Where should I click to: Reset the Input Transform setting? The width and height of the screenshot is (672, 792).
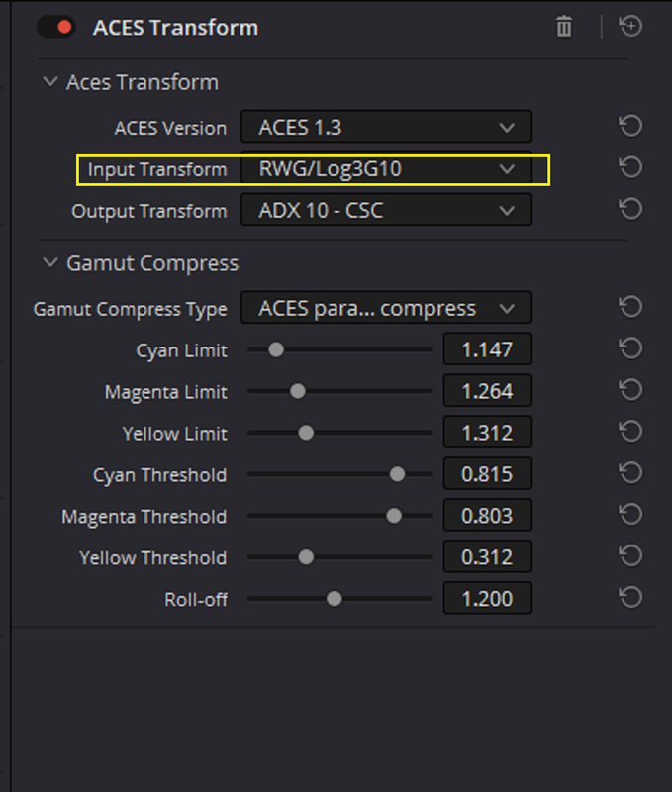[x=630, y=167]
